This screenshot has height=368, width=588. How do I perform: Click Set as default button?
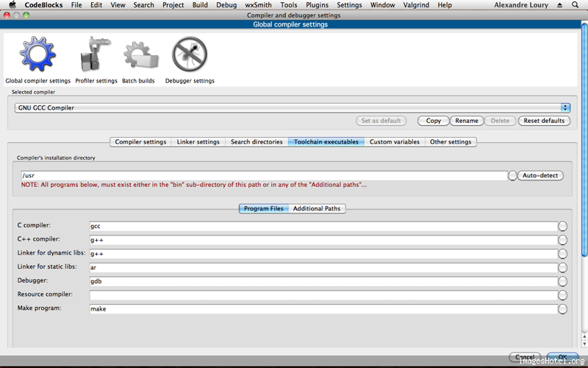(x=381, y=121)
